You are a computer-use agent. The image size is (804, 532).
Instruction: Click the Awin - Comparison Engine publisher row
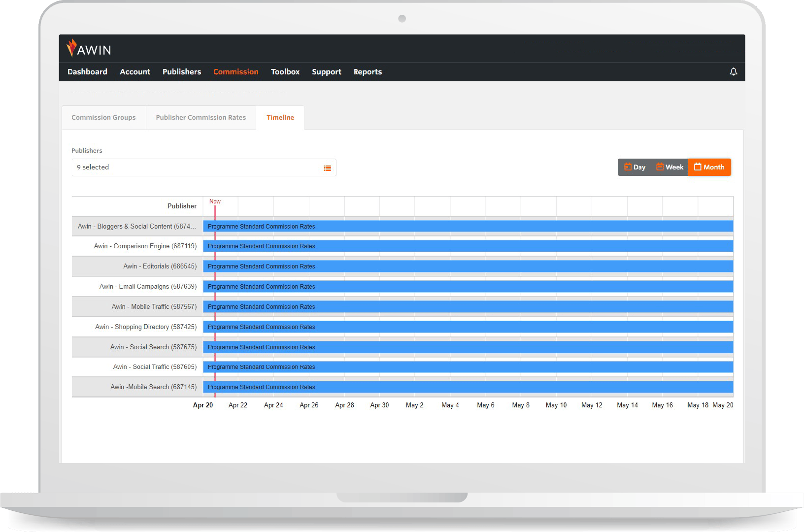coord(145,246)
